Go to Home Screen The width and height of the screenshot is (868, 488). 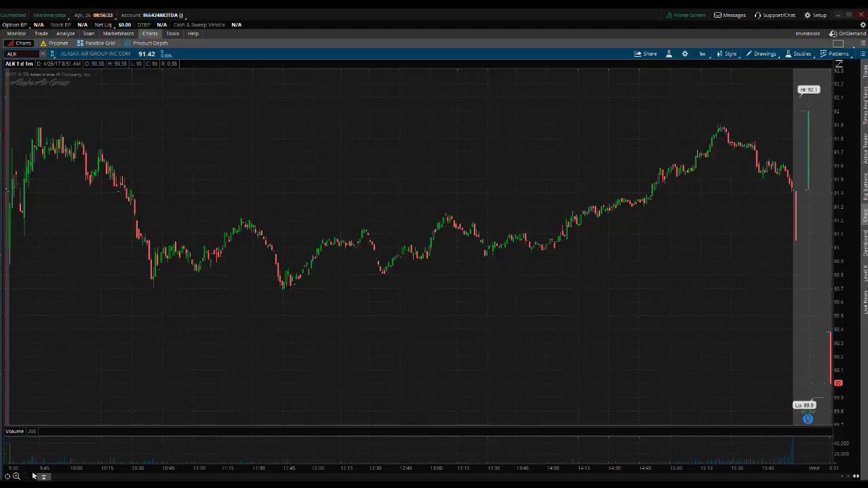(686, 15)
